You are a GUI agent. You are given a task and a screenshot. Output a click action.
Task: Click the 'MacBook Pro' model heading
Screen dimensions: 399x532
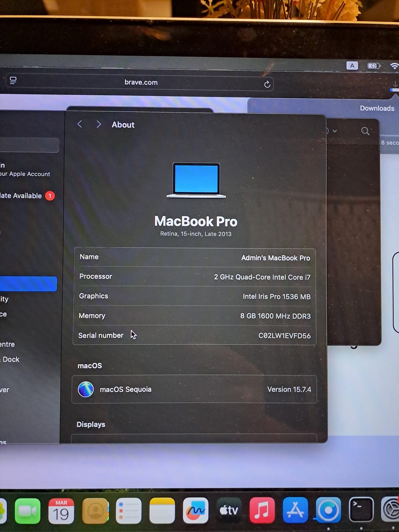(x=196, y=221)
